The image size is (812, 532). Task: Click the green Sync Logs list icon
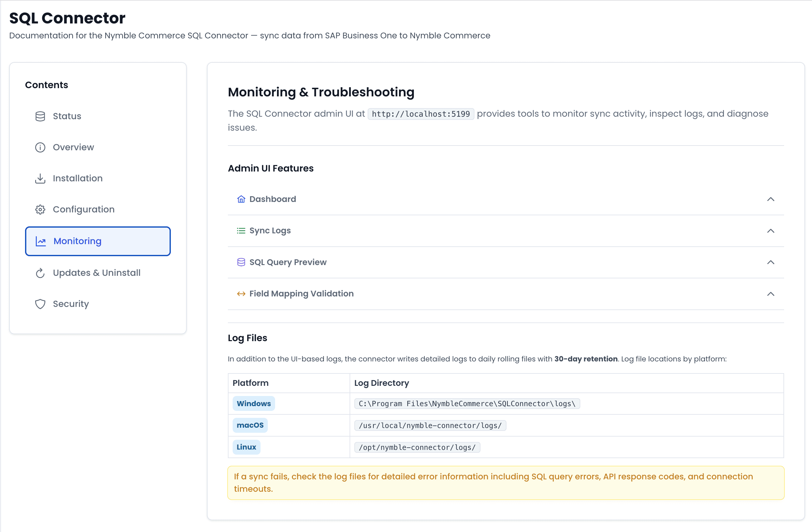tap(241, 231)
